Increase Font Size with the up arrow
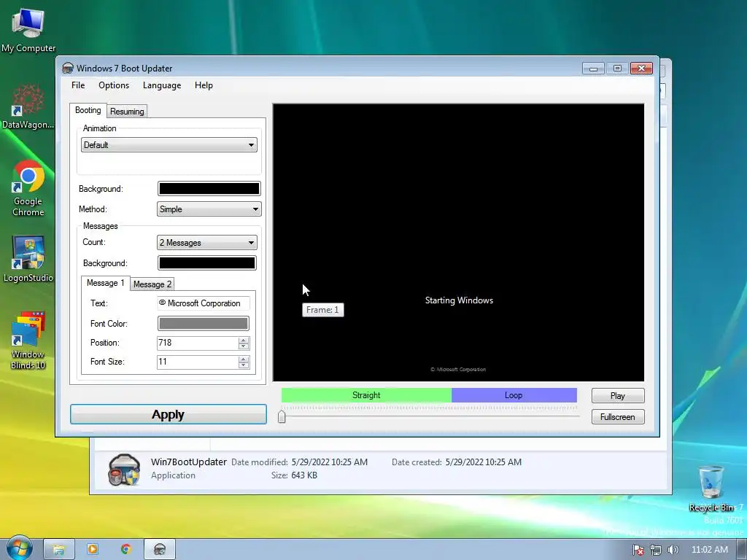 (244, 359)
